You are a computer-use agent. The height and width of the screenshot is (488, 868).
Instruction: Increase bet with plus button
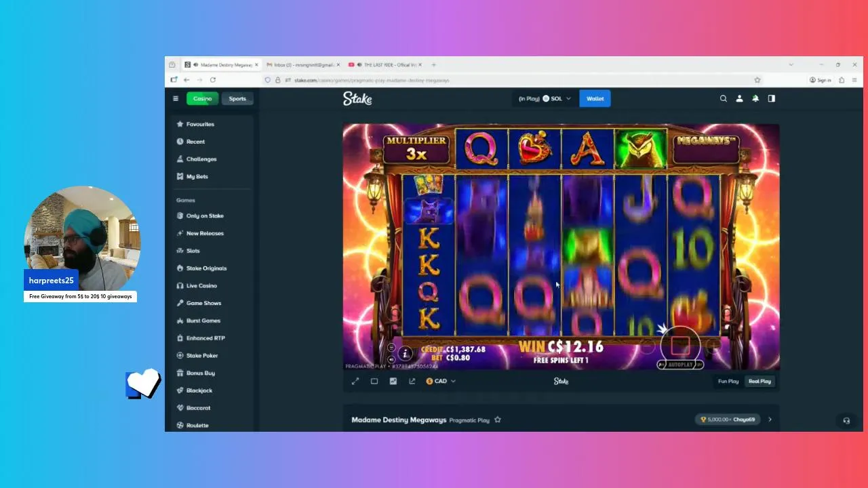[713, 346]
